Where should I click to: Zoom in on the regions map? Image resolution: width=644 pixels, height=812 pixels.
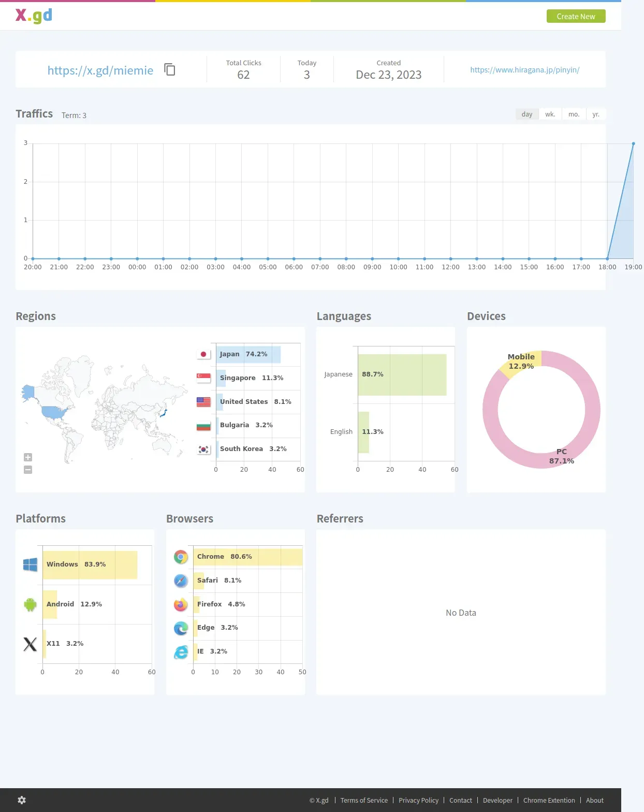click(x=28, y=457)
